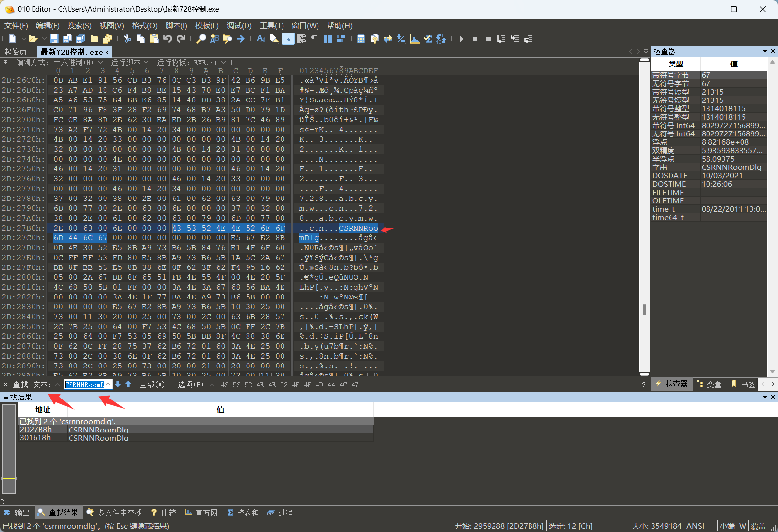Screen dimensions: 778x532
Task: Toggle 小端 endian setting in status bar
Action: [727, 526]
